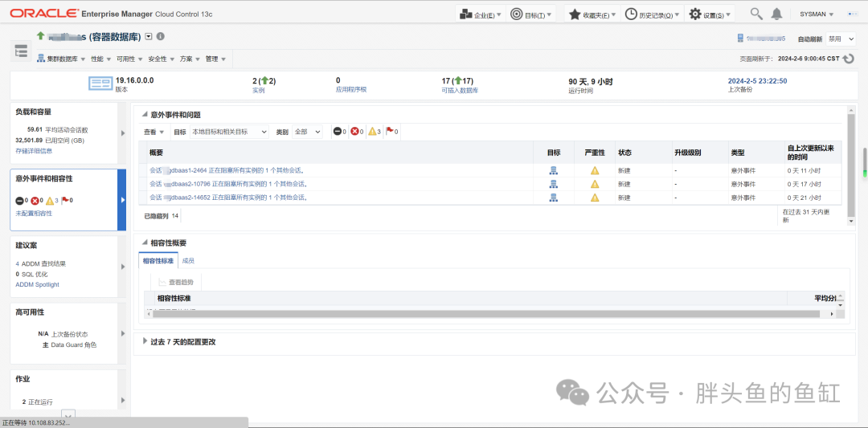Expand the 过去 7 天的配置更改 section
This screenshot has width=868, height=428.
(x=145, y=341)
